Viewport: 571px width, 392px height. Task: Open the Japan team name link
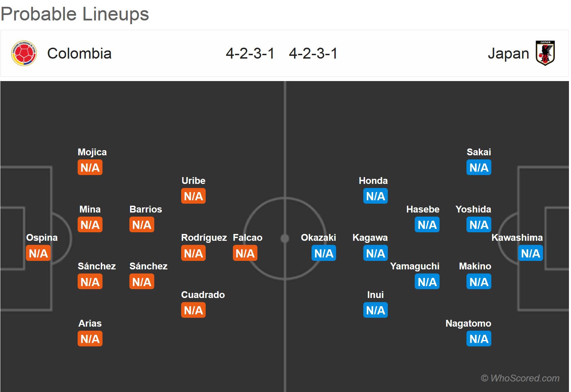click(508, 53)
